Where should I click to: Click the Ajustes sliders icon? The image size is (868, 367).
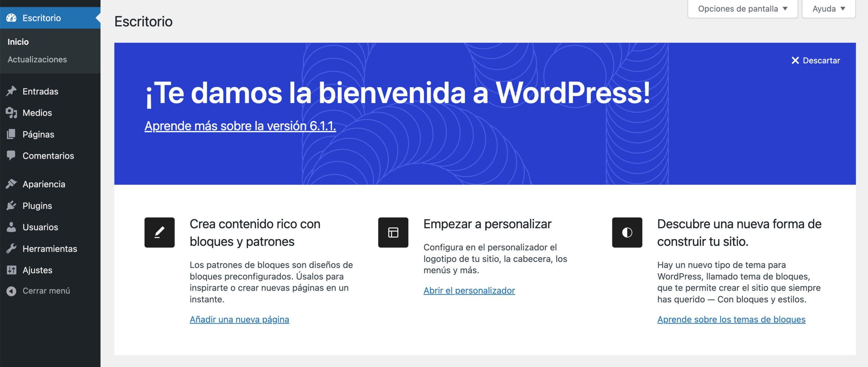coord(11,270)
